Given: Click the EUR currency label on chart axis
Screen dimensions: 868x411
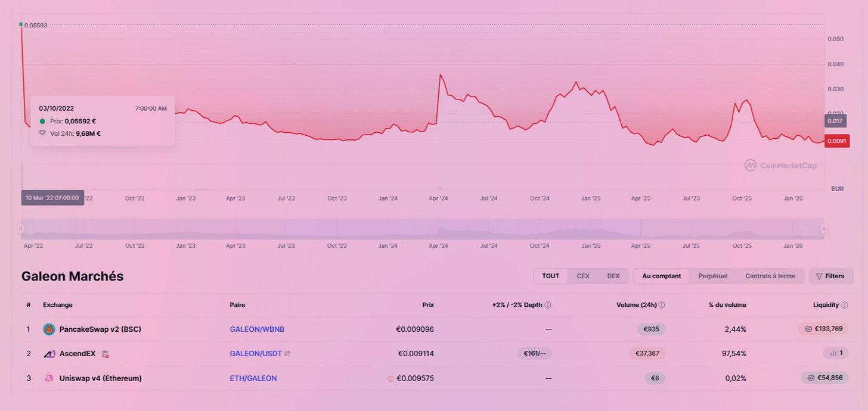Looking at the screenshot, I should point(837,189).
